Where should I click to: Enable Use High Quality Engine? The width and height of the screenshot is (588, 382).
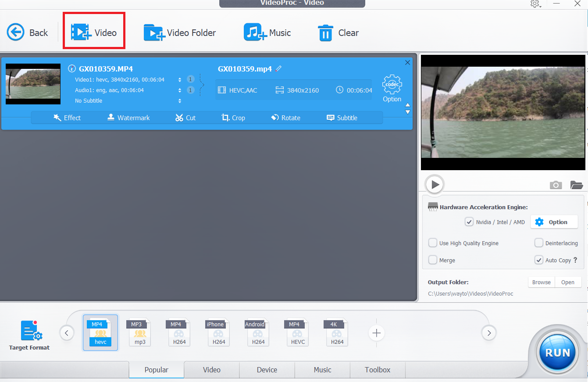433,243
